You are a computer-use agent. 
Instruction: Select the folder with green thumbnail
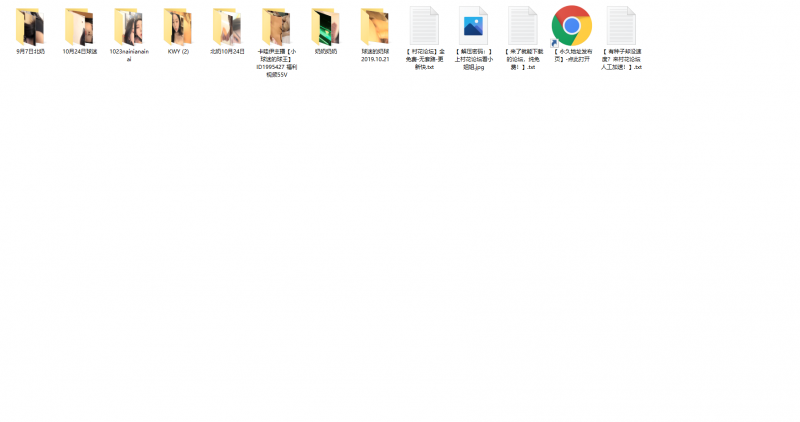326,26
